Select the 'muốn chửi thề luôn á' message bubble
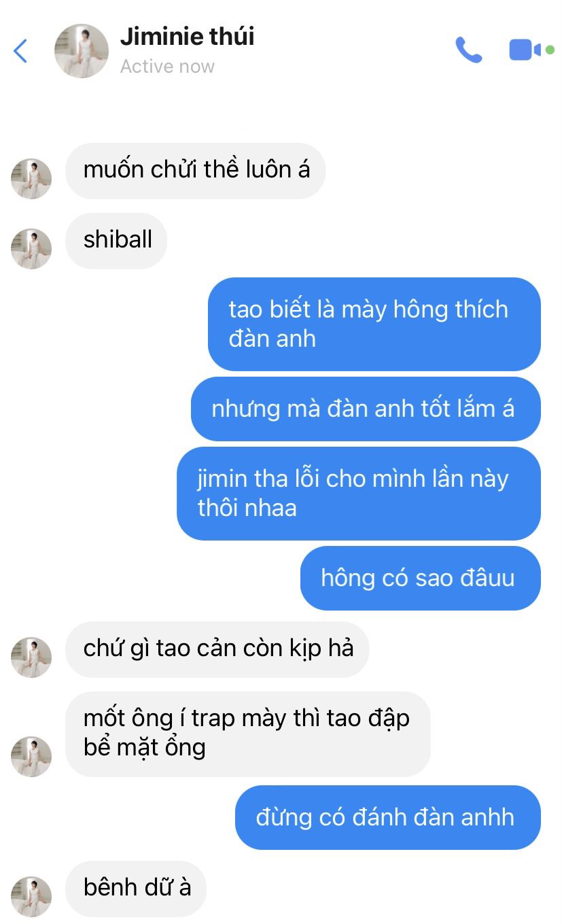Image resolution: width=562 pixels, height=924 pixels. pyautogui.click(x=196, y=171)
